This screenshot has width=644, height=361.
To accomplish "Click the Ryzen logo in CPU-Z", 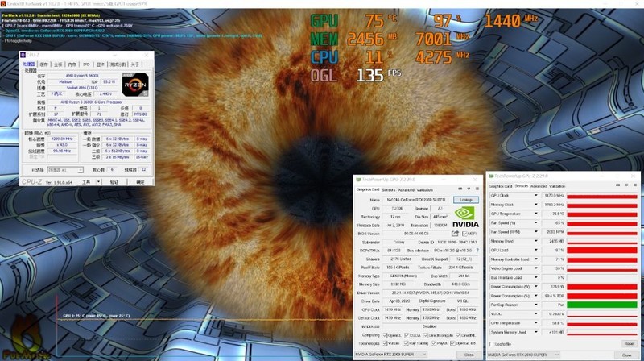I will pyautogui.click(x=135, y=85).
